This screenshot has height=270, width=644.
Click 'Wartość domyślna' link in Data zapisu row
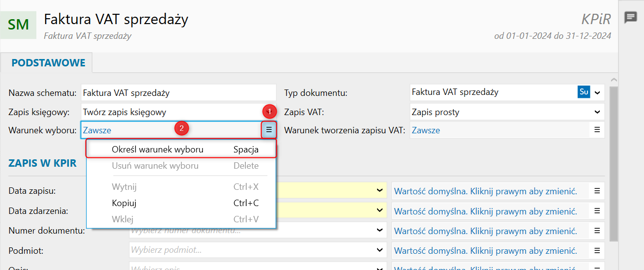(x=485, y=191)
